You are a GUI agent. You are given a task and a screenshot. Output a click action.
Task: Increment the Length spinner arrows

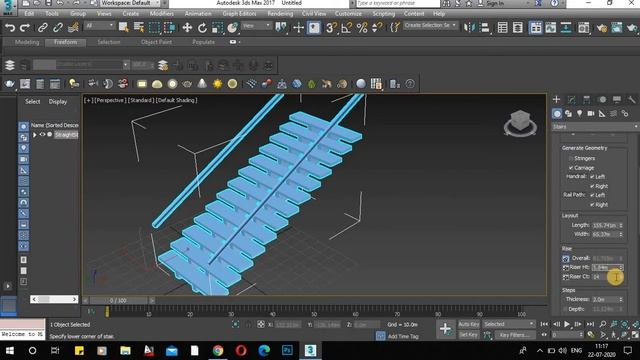coord(621,225)
